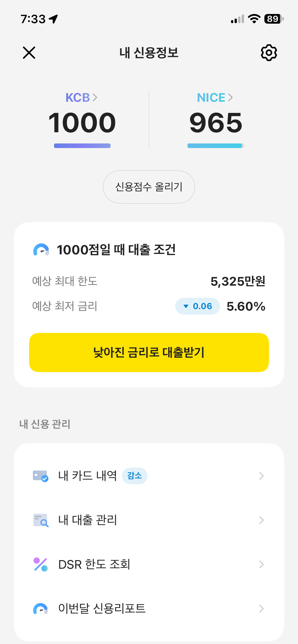This screenshot has width=298, height=644.
Task: Tap the loan search icon beside 내 대출 관리
Action: click(x=41, y=520)
